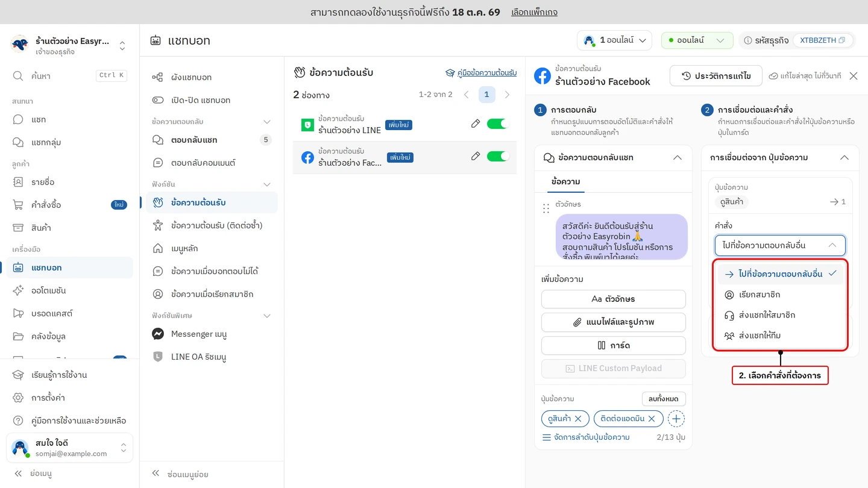
Task: Select เรียกสมาชิก command option
Action: 780,295
